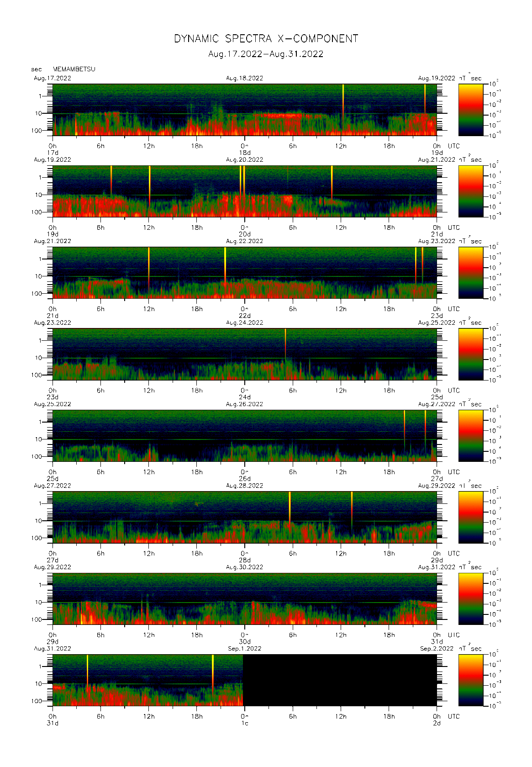532x767 pixels.
Task: Click the 18d day label
Action: click(x=245, y=153)
